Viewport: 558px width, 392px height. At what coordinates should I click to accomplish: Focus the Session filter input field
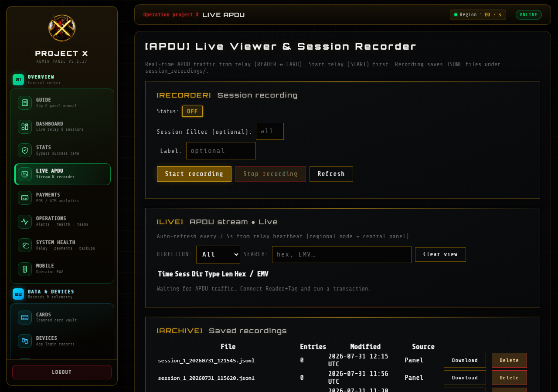[x=270, y=131]
